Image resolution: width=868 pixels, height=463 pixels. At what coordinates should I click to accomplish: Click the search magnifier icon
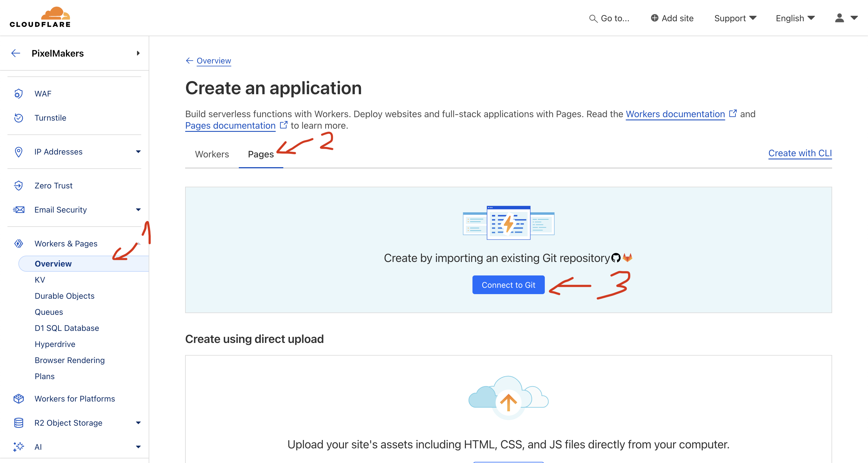click(593, 19)
